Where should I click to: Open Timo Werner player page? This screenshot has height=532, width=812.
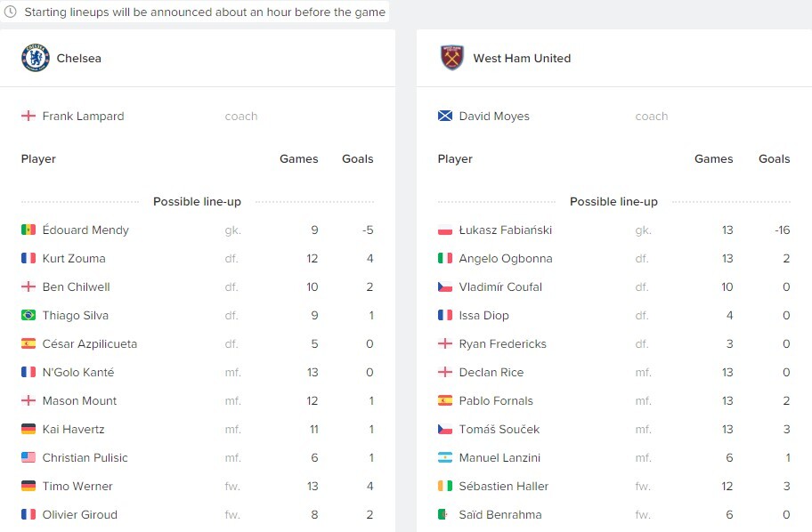point(77,486)
